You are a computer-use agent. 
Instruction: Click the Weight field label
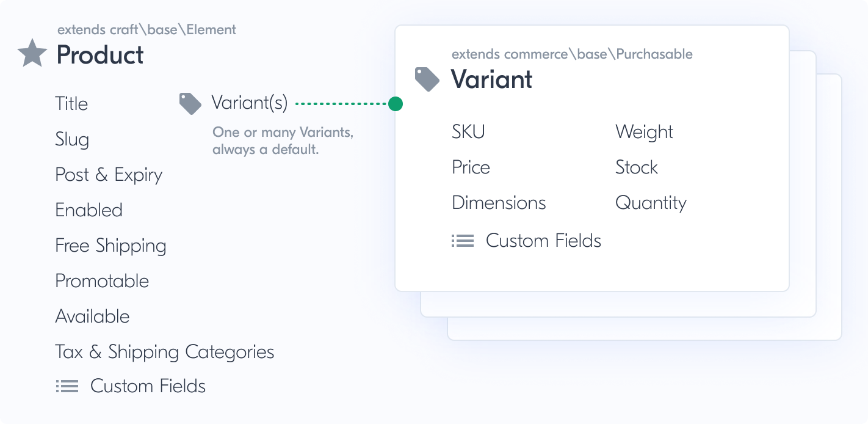pos(644,132)
